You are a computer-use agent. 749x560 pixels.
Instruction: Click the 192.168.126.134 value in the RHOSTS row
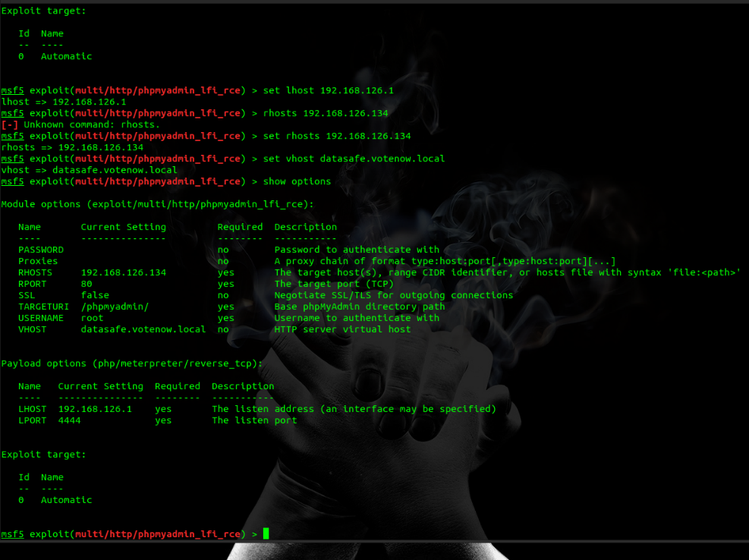pos(124,272)
